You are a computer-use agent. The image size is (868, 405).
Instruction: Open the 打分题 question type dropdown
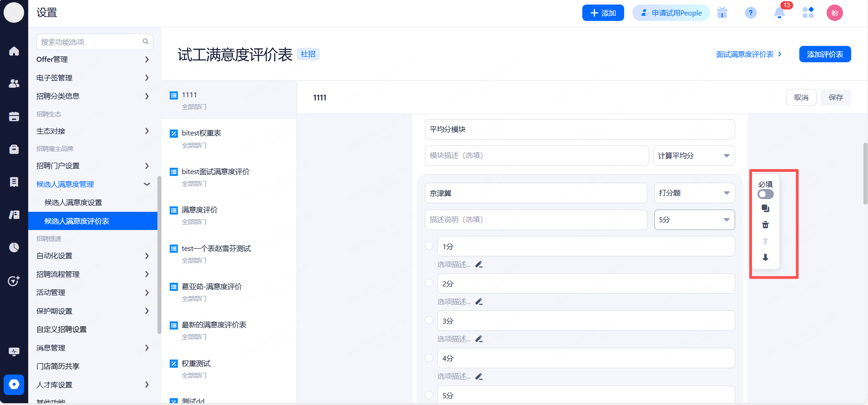coord(694,193)
